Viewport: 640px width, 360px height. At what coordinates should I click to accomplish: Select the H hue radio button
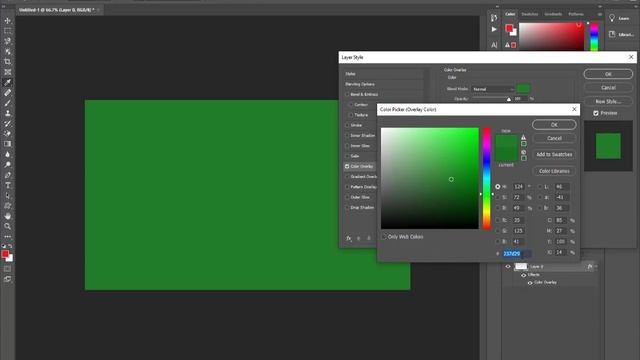coord(498,187)
